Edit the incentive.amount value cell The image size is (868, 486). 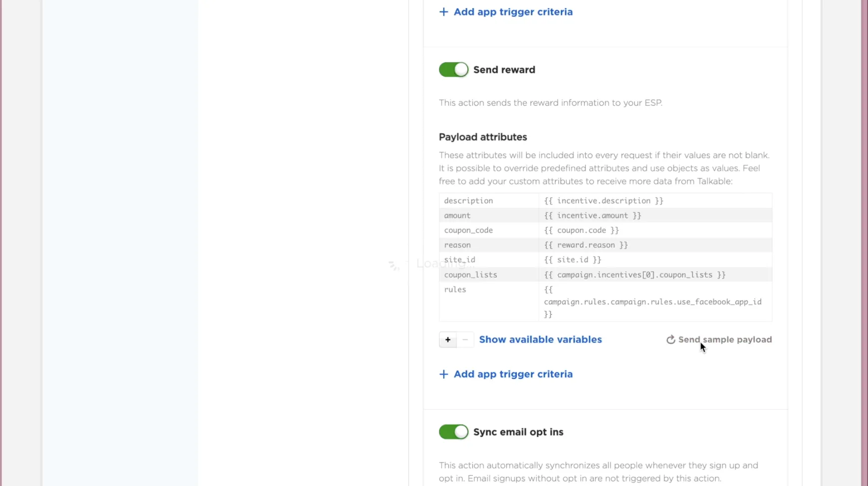(655, 215)
